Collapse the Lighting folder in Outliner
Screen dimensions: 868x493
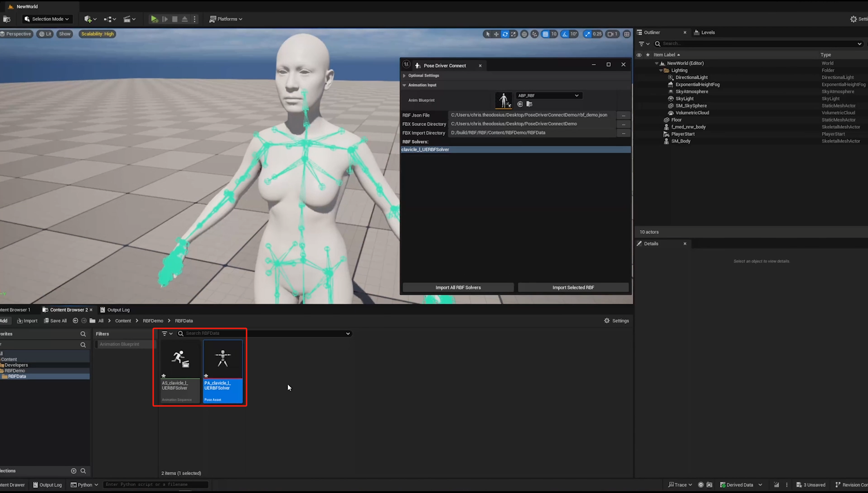[661, 70]
